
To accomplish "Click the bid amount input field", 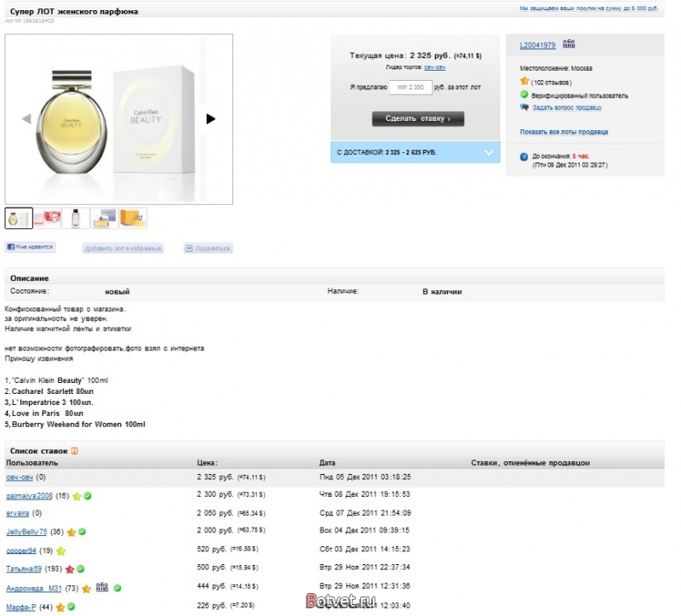I will pos(411,88).
